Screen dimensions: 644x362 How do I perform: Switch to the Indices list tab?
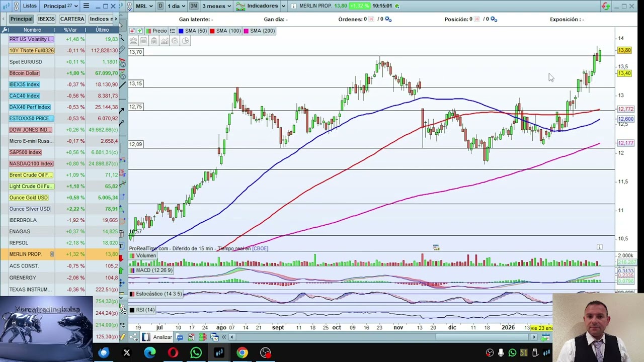point(101,19)
